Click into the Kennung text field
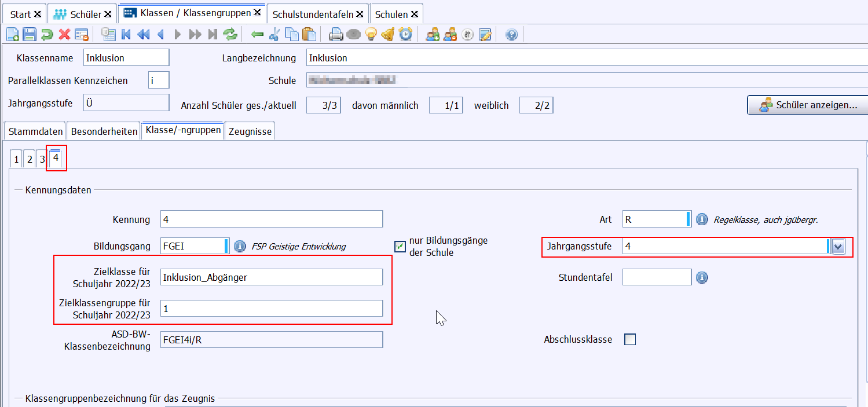 point(272,219)
